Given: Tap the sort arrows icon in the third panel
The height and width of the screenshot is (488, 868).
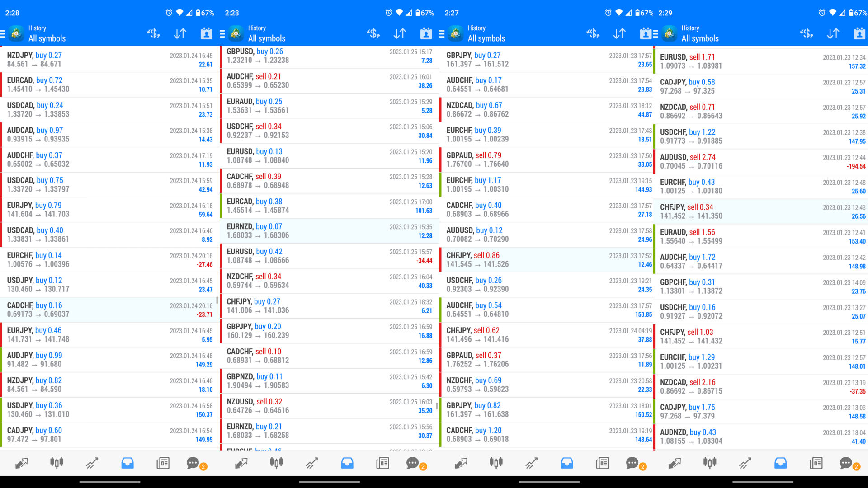Looking at the screenshot, I should pos(619,33).
